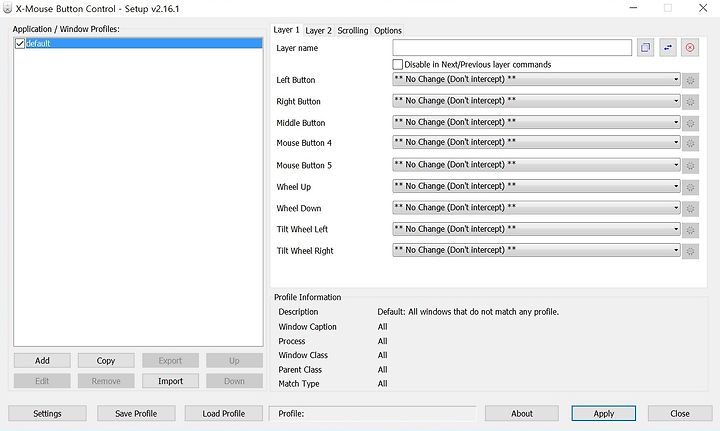
Task: Expand the Wheel Down action dropdown
Action: 536,207
